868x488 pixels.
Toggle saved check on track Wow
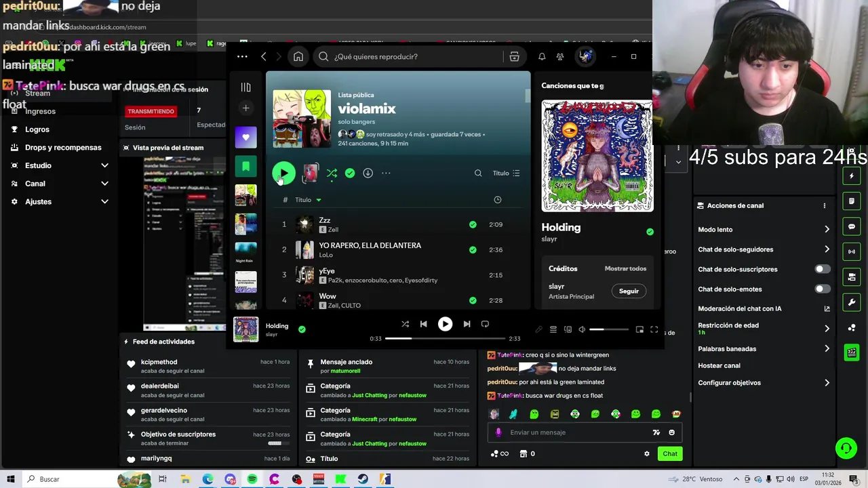473,300
